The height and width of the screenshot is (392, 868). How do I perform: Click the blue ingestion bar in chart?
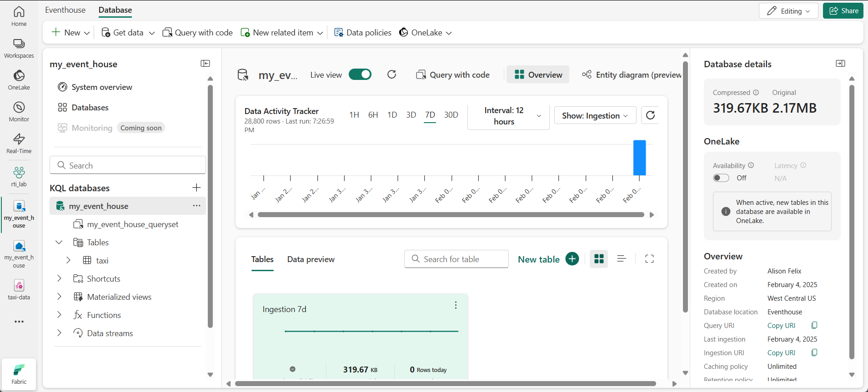(x=640, y=158)
